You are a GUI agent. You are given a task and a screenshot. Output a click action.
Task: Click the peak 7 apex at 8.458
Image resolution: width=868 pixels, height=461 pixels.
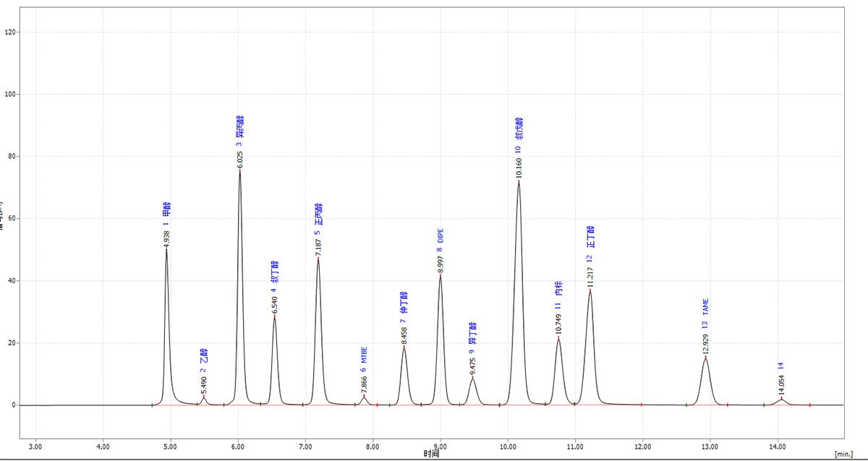(x=404, y=347)
